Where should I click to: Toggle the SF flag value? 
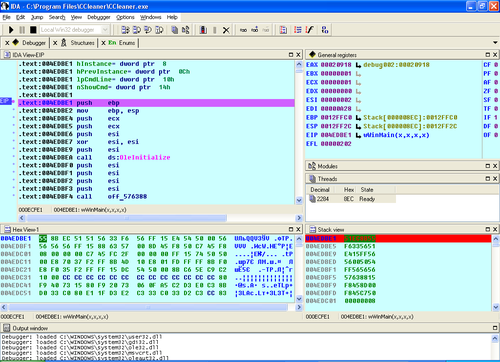click(x=496, y=100)
